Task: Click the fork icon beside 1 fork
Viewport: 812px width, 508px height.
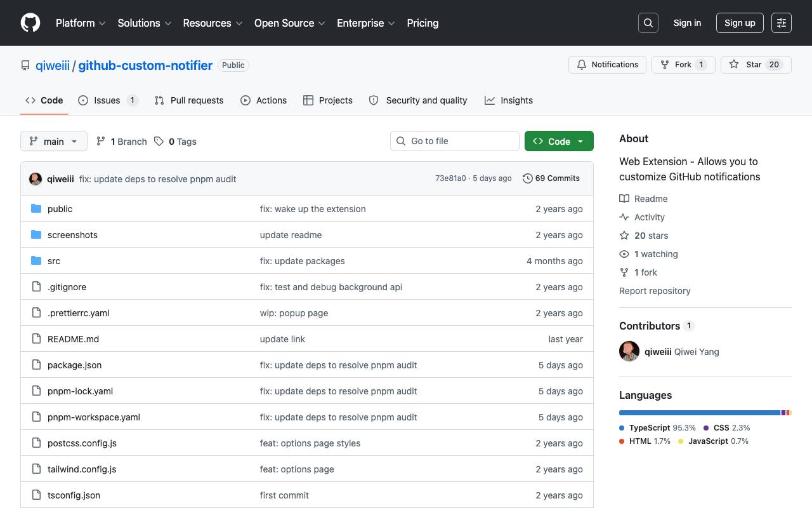Action: point(624,272)
